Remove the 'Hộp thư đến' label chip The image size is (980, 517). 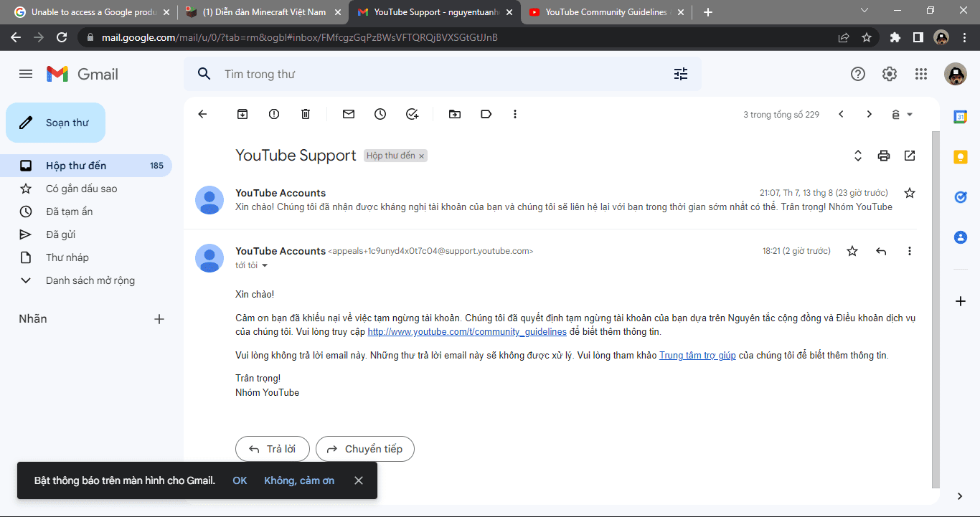tap(422, 156)
